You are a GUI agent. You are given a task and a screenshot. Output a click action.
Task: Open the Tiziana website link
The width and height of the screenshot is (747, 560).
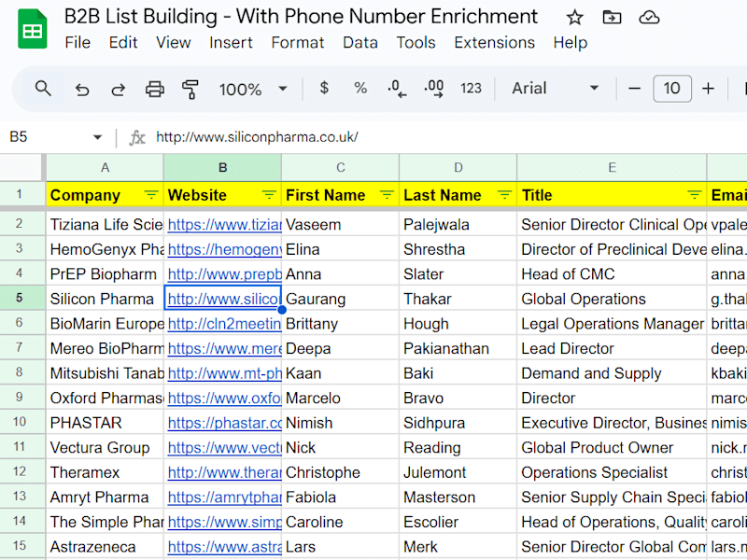pyautogui.click(x=224, y=225)
